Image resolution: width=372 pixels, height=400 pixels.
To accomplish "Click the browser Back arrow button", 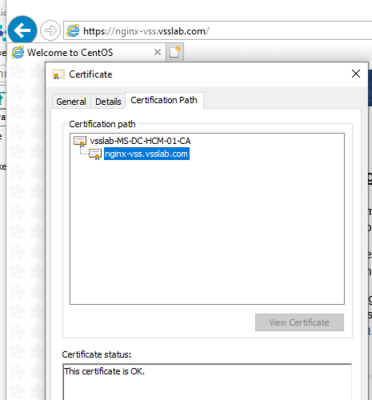I will [x=22, y=31].
